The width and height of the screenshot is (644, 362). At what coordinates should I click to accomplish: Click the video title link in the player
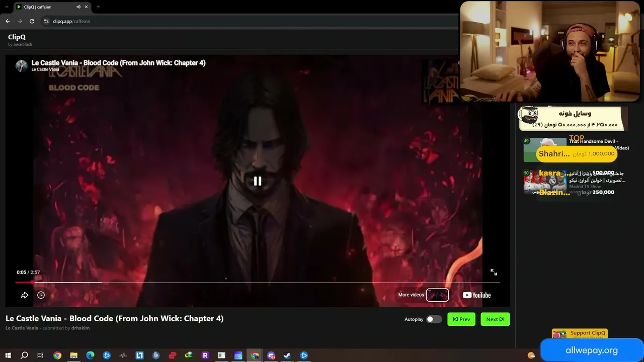(x=118, y=63)
